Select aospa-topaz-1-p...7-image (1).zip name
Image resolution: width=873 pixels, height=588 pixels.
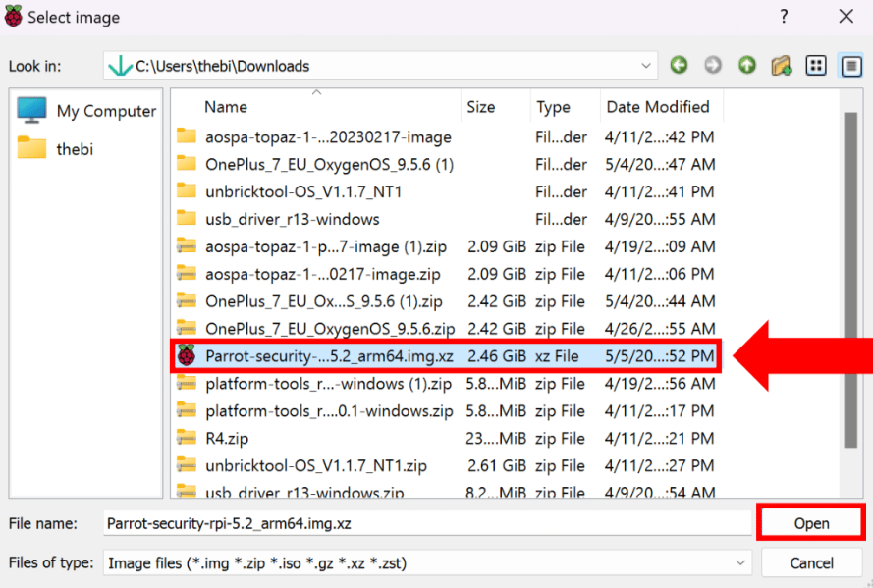click(x=326, y=246)
